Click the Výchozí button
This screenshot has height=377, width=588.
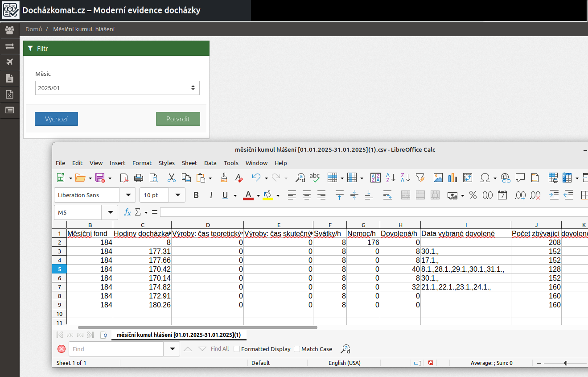click(56, 119)
